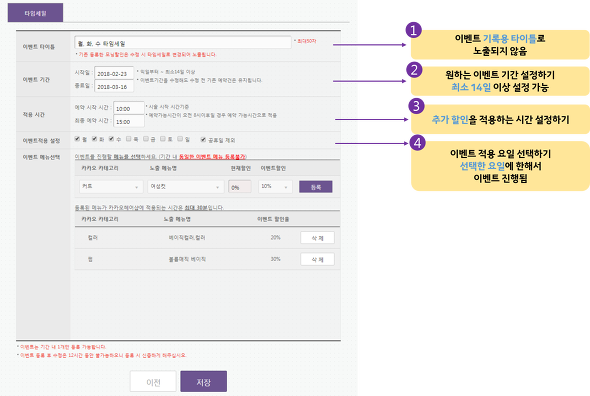
Task: Click the 현재할인 column header
Action: 240,168
